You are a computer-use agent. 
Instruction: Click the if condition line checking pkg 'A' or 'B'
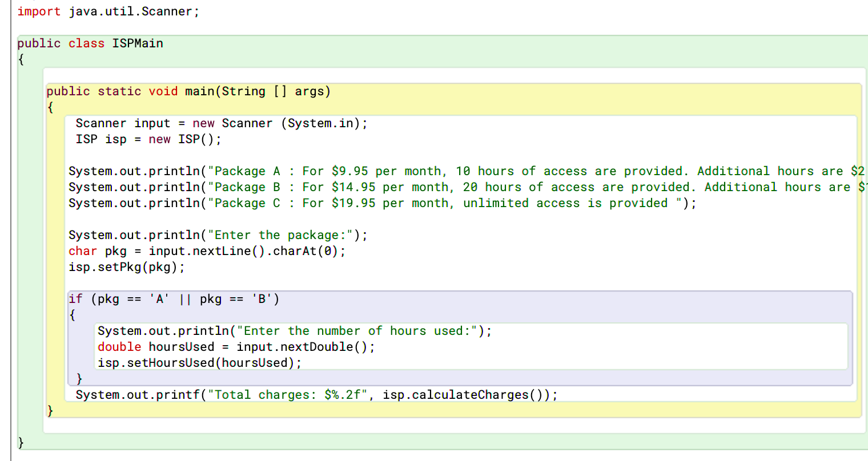click(x=174, y=299)
